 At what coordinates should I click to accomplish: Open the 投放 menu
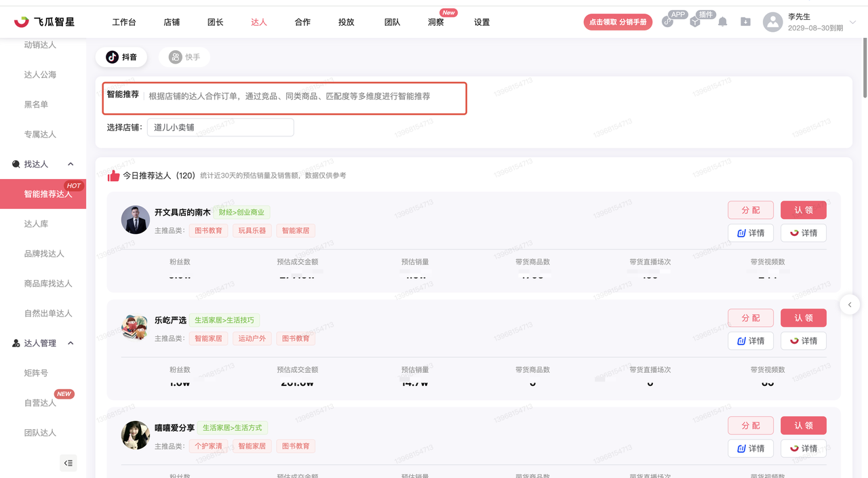[x=347, y=22]
